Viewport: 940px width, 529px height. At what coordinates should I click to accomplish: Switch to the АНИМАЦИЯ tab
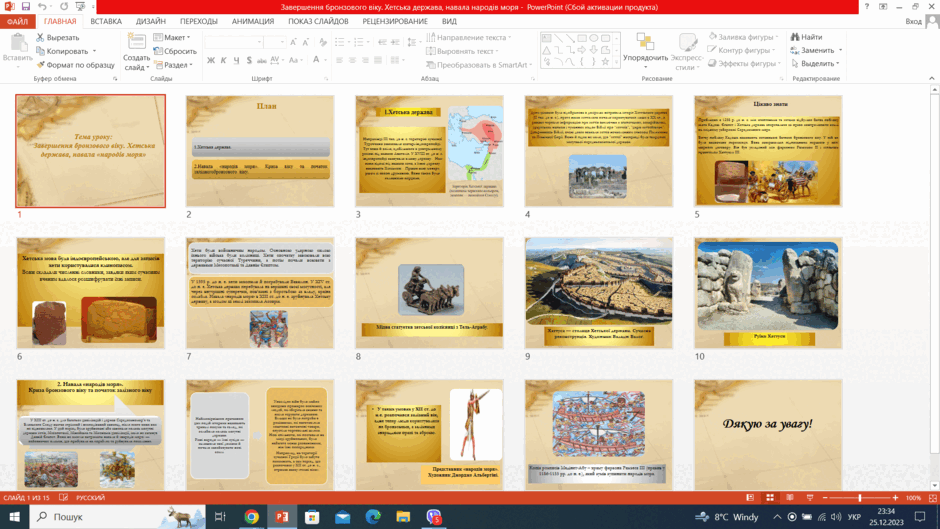click(x=253, y=22)
